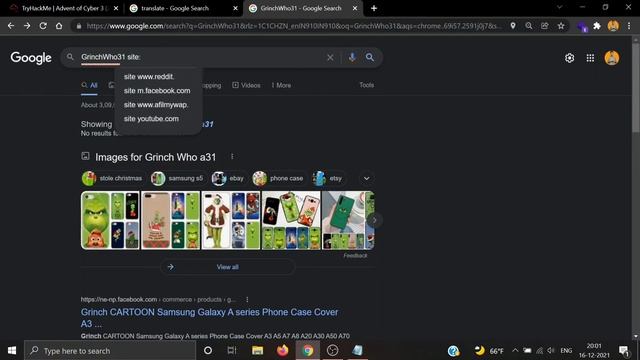Open the Get Help question mark tray icon

(x=453, y=351)
